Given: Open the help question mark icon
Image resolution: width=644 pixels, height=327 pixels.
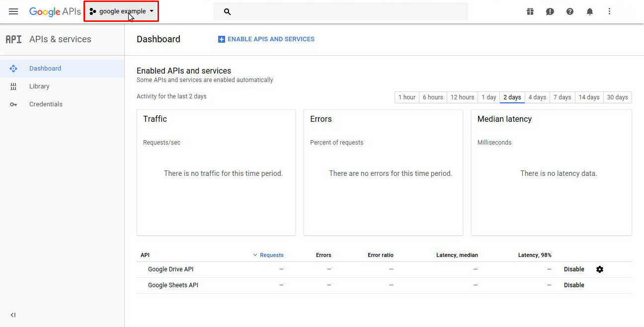Looking at the screenshot, I should click(570, 11).
